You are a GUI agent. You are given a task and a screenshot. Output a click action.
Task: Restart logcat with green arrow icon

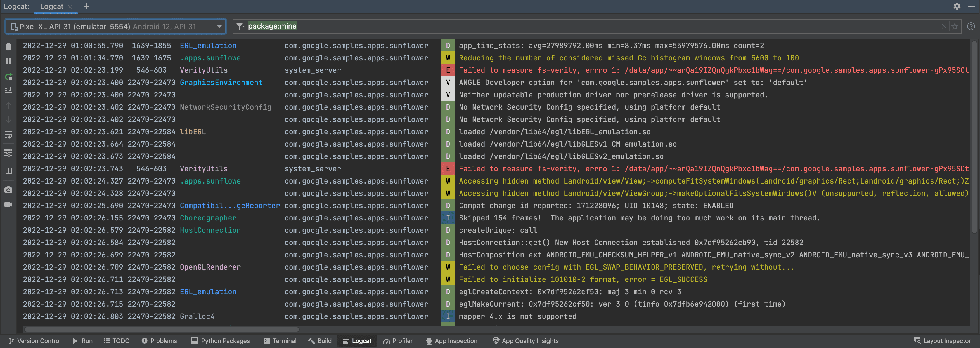tap(8, 76)
